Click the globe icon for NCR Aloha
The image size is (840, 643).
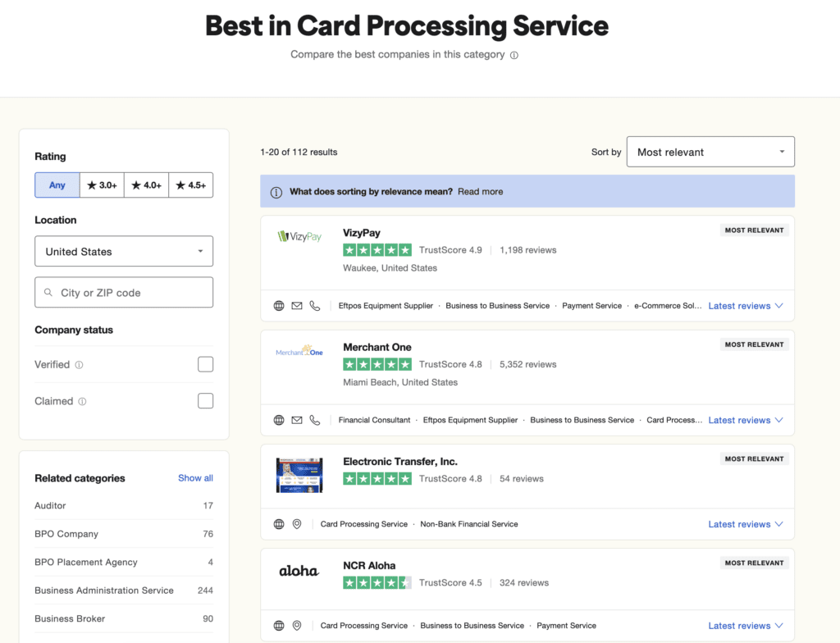tap(279, 626)
